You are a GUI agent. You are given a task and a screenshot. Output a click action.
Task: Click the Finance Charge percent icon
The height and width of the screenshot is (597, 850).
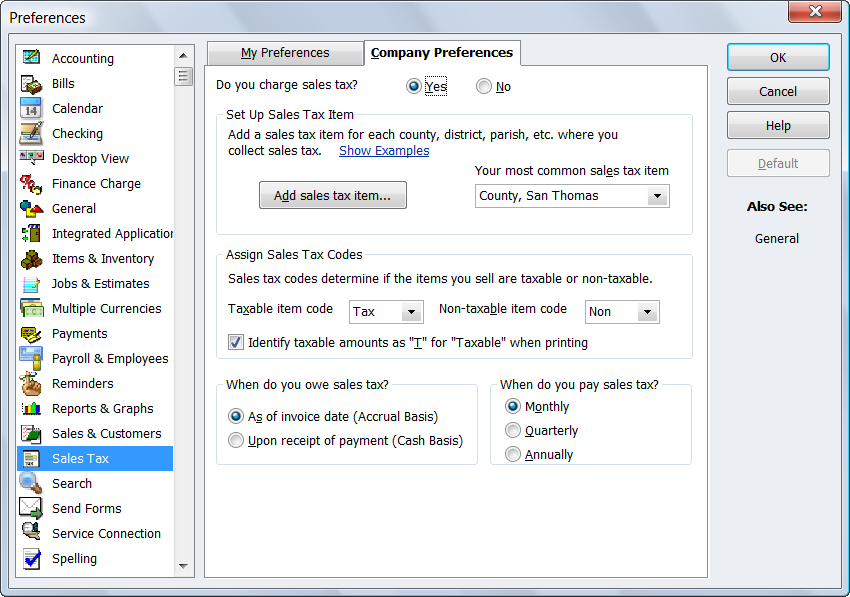[31, 183]
